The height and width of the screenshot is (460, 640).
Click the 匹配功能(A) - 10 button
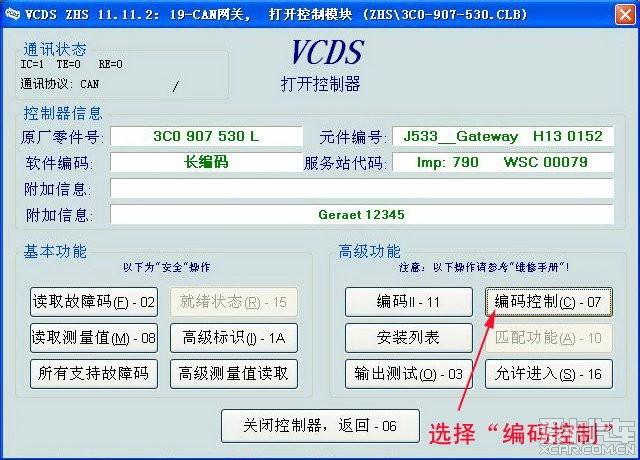click(549, 338)
